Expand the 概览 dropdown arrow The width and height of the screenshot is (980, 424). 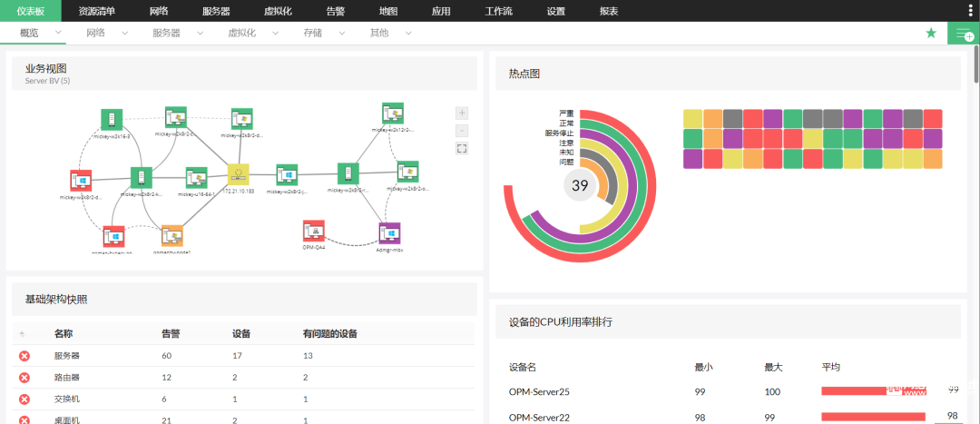[58, 34]
